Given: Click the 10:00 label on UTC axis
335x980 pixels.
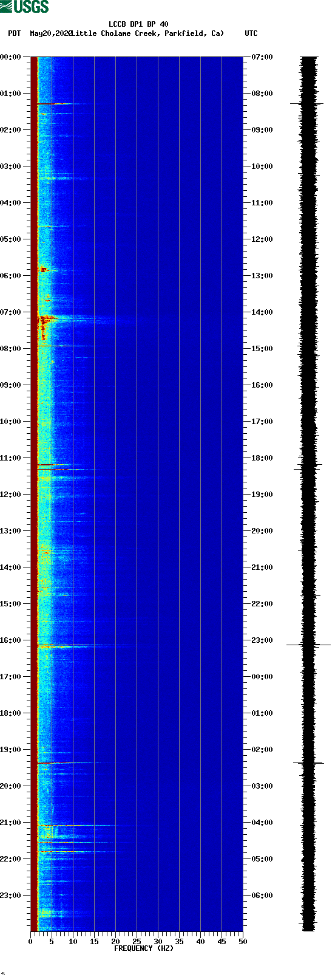Looking at the screenshot, I should pos(262,166).
